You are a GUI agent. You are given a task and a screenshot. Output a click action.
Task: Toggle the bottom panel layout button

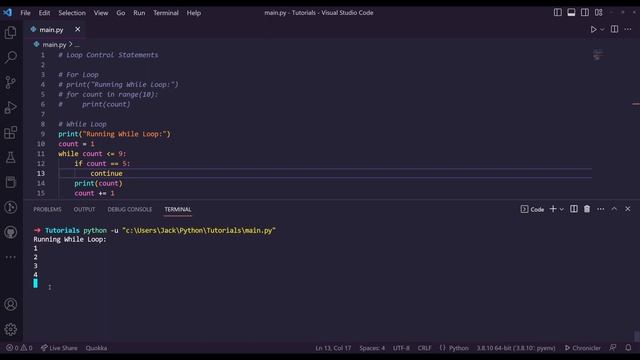pyautogui.click(x=571, y=13)
